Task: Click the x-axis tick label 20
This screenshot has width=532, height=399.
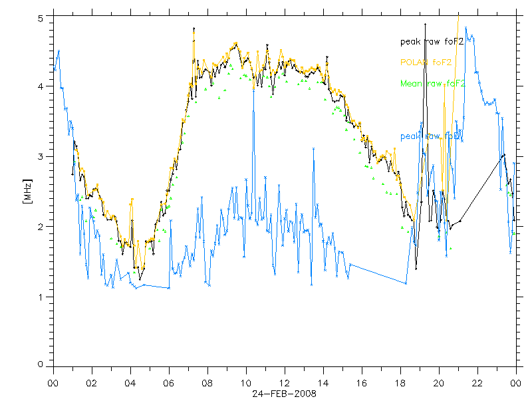Action: coord(439,383)
